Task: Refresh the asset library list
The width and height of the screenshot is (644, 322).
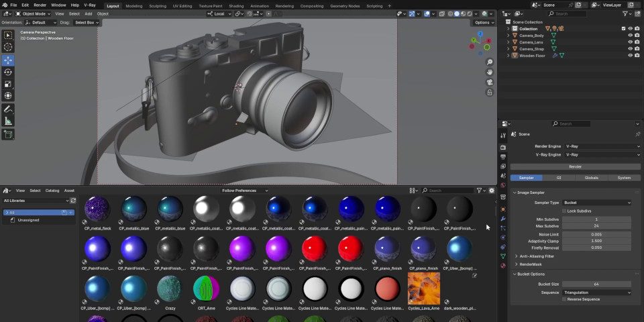Action: pyautogui.click(x=73, y=201)
